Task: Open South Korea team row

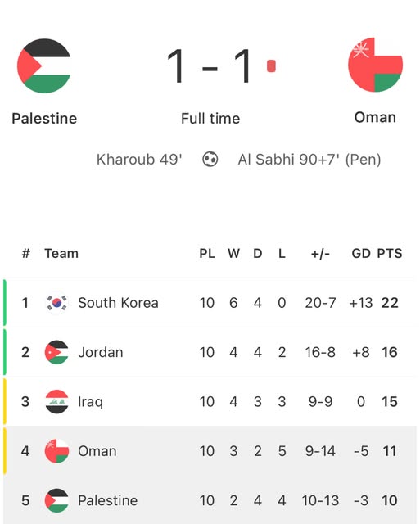Action: click(x=210, y=303)
